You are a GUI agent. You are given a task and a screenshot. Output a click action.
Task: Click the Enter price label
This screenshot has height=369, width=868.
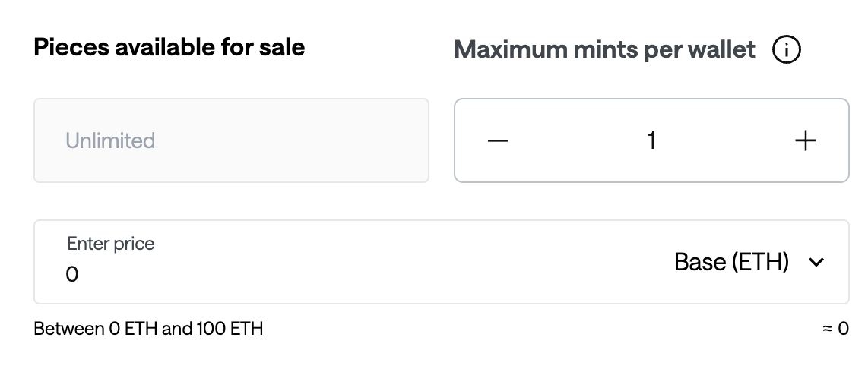coord(110,244)
